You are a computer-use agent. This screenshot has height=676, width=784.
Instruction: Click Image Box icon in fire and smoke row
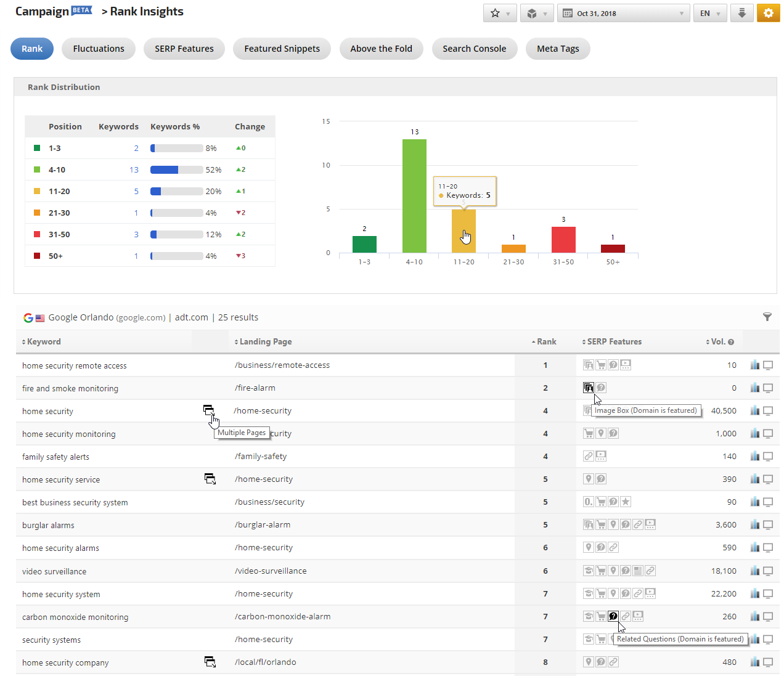click(589, 388)
